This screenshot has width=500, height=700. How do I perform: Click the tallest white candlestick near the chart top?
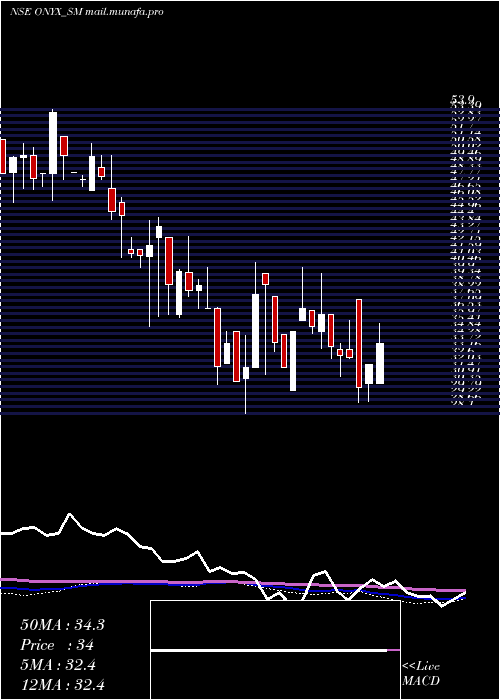click(53, 143)
